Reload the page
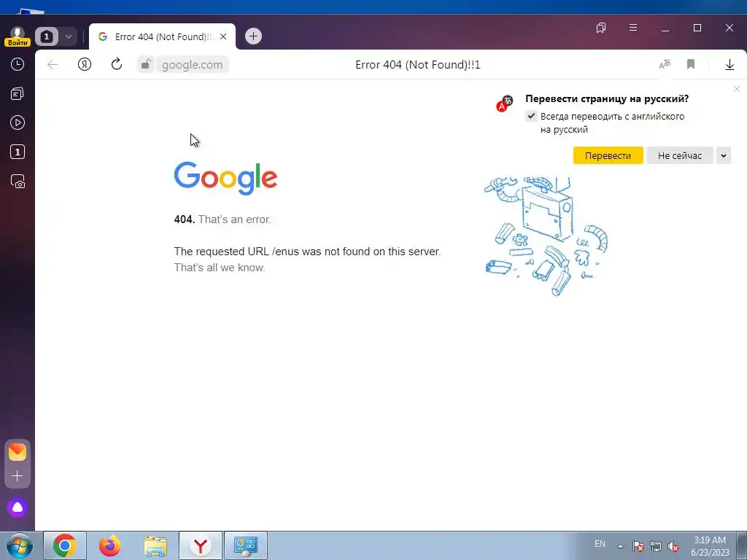This screenshot has height=560, width=747. click(x=116, y=64)
